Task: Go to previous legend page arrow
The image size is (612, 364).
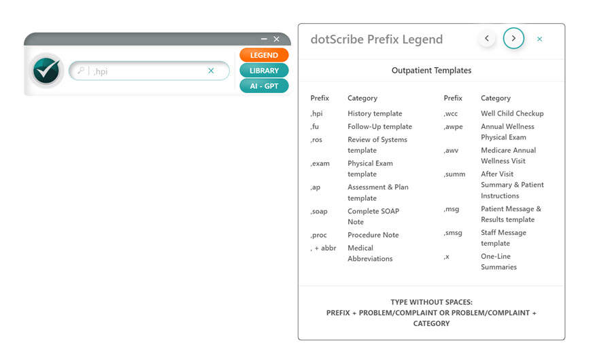Action: 487,38
